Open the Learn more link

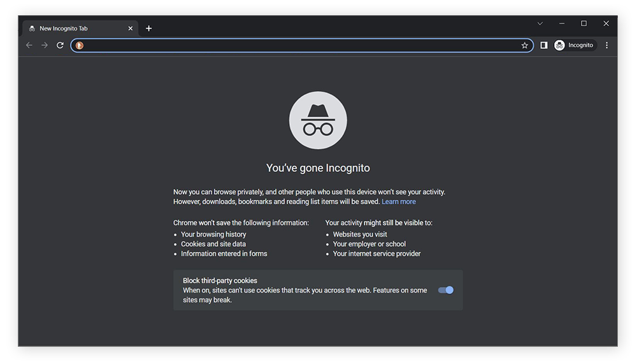tap(399, 202)
